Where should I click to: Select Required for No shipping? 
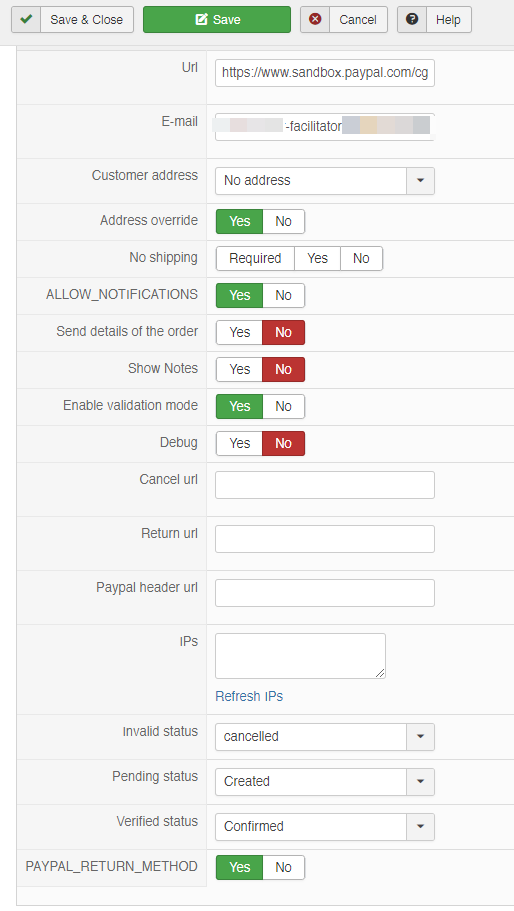click(255, 259)
